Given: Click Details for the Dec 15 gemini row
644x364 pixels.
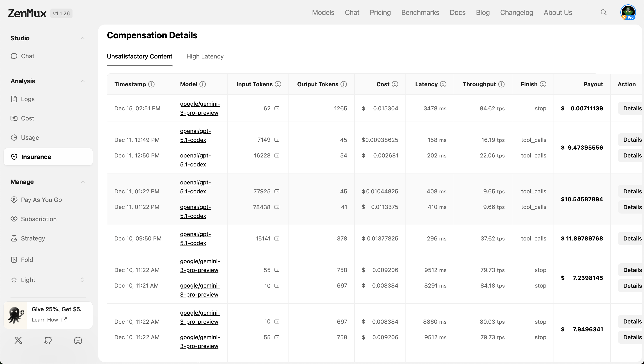Looking at the screenshot, I should [x=632, y=108].
